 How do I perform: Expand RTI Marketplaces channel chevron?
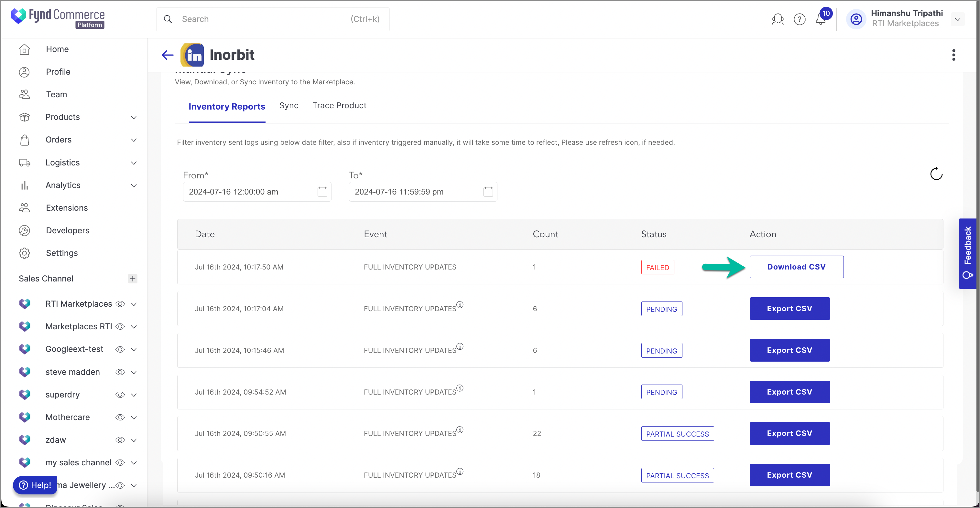(x=134, y=304)
